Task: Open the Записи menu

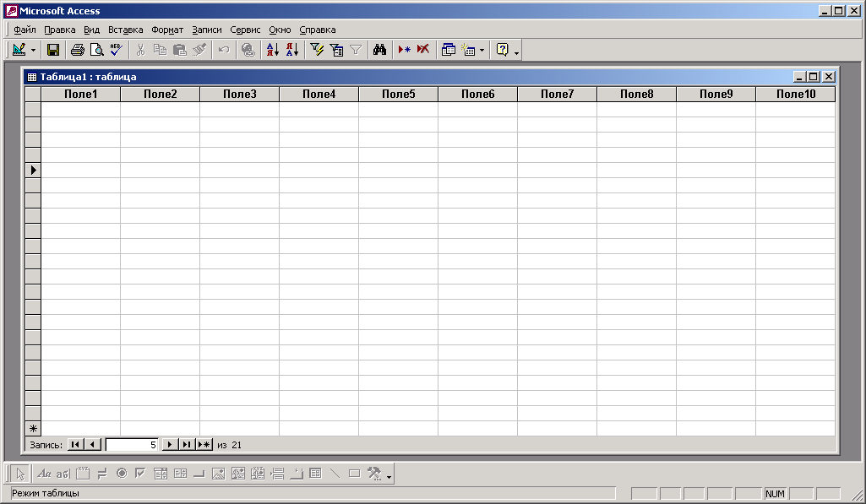Action: click(207, 30)
